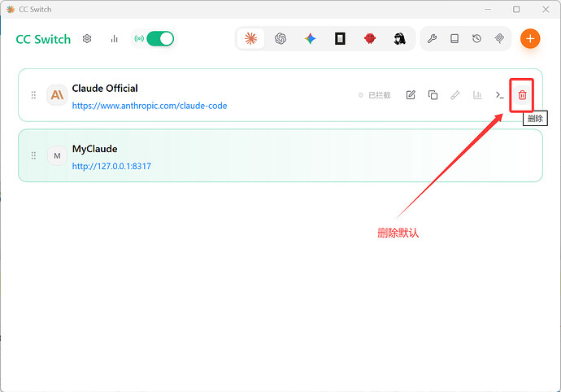Grab the drag handle of MyClaude
Viewport: 561px width, 392px height.
click(33, 155)
